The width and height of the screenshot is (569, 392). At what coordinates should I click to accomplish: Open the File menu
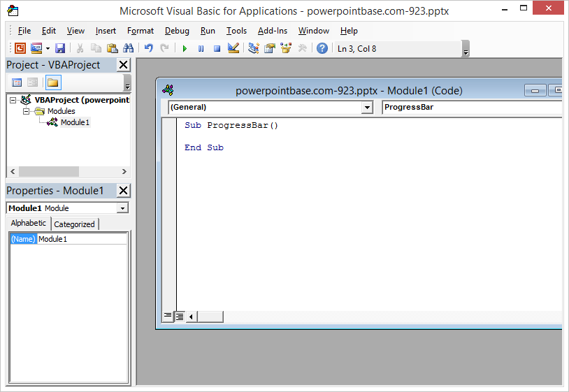tap(24, 31)
